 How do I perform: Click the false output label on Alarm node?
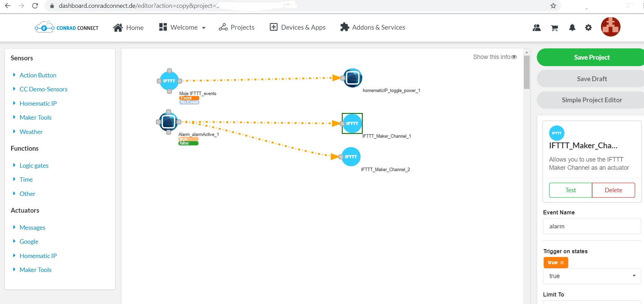click(x=188, y=143)
